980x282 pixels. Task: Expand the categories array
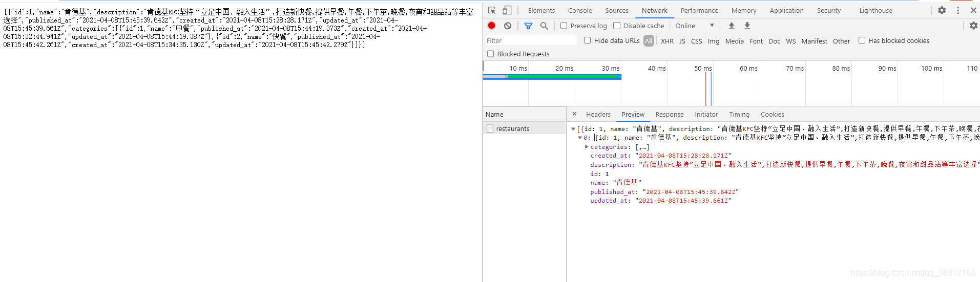click(587, 147)
